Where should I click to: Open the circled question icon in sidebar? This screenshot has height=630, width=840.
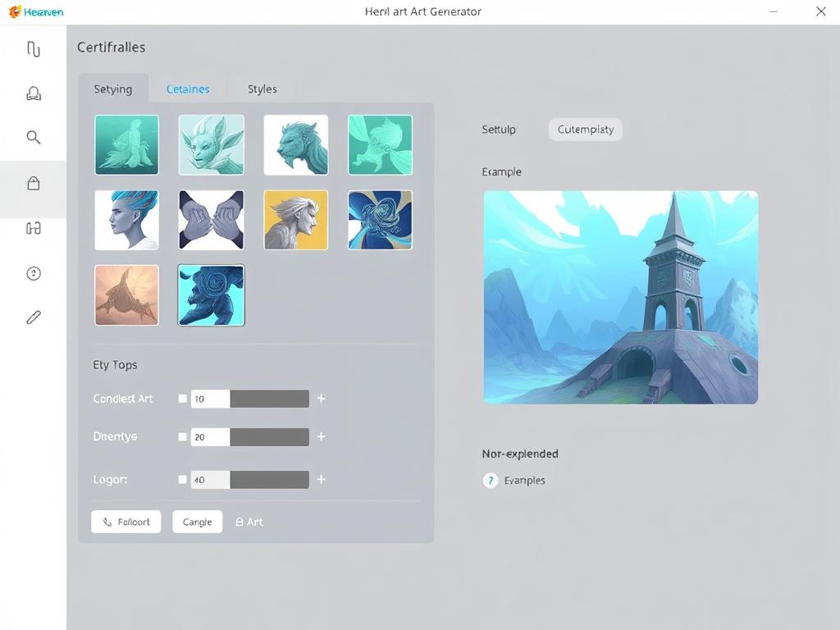(33, 274)
